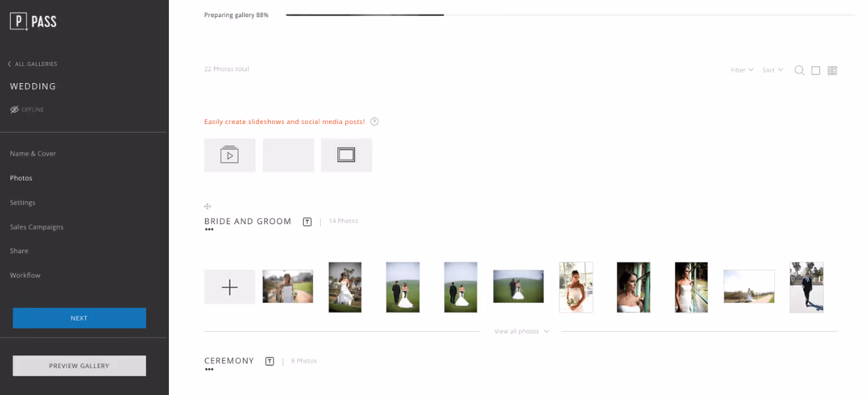Click the Ceremony section text icon
Screen dimensions: 868x395
tap(269, 361)
